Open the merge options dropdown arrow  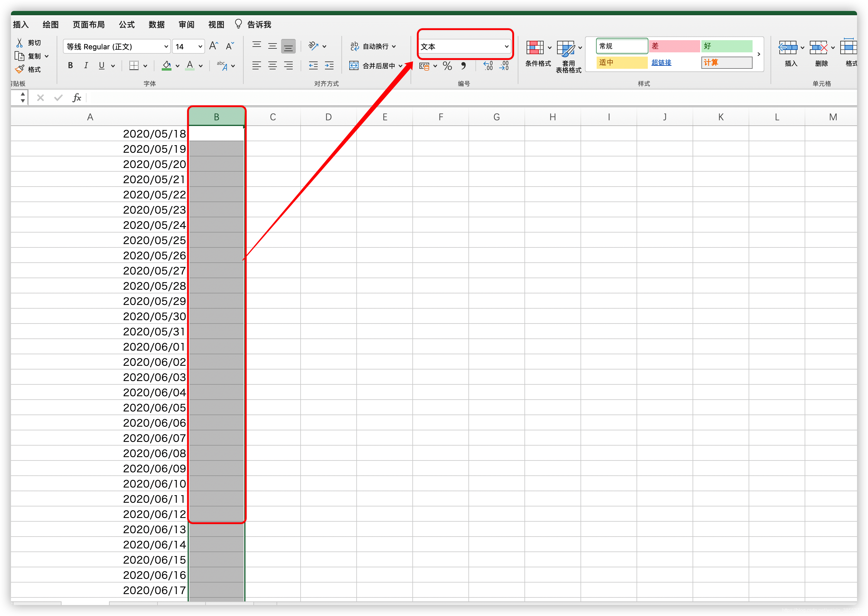point(400,66)
